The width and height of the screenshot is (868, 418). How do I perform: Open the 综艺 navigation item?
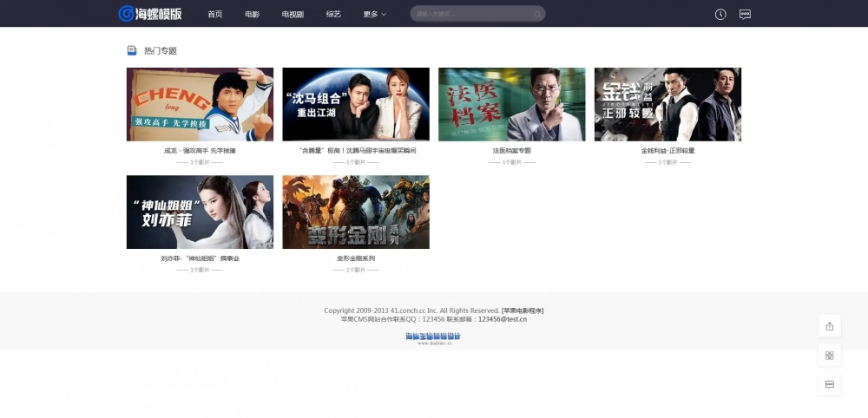coord(333,14)
